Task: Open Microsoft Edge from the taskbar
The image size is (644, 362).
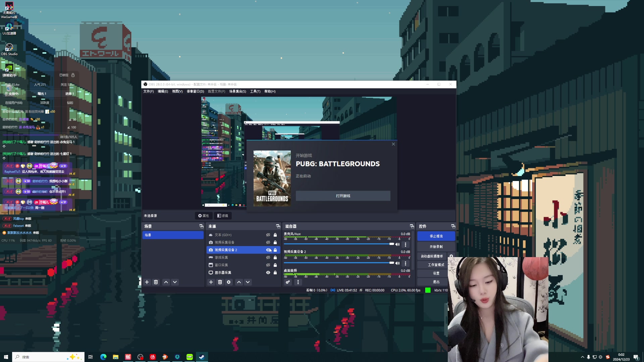Action: [x=103, y=357]
